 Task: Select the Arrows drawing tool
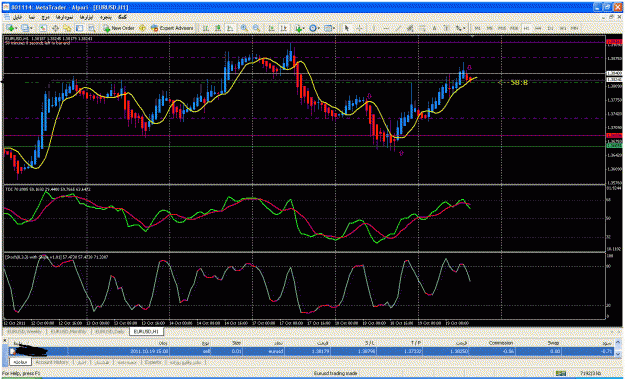coord(459,28)
